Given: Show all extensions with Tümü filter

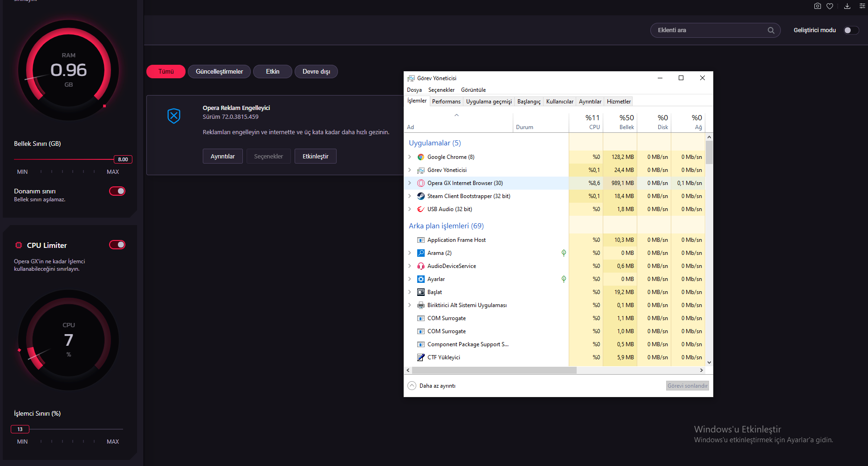Looking at the screenshot, I should click(166, 71).
